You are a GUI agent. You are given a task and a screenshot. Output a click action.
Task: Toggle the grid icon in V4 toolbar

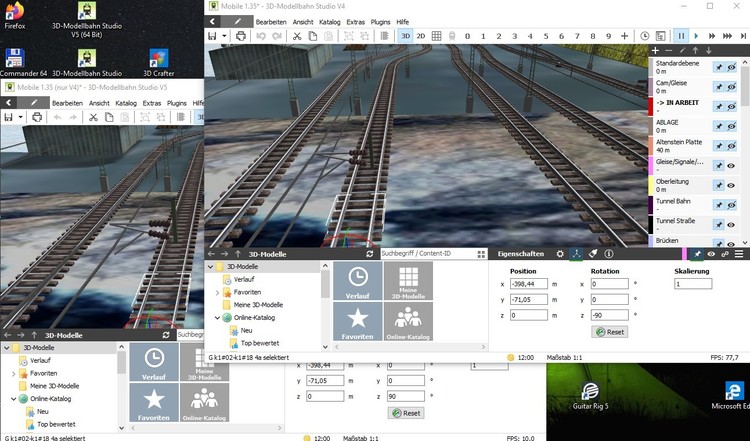point(436,36)
